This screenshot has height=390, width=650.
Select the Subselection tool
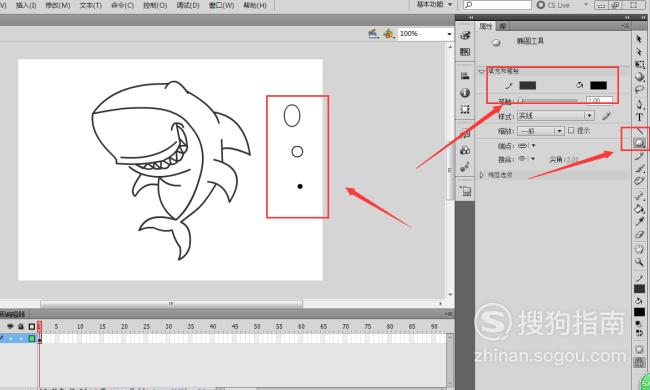point(639,52)
